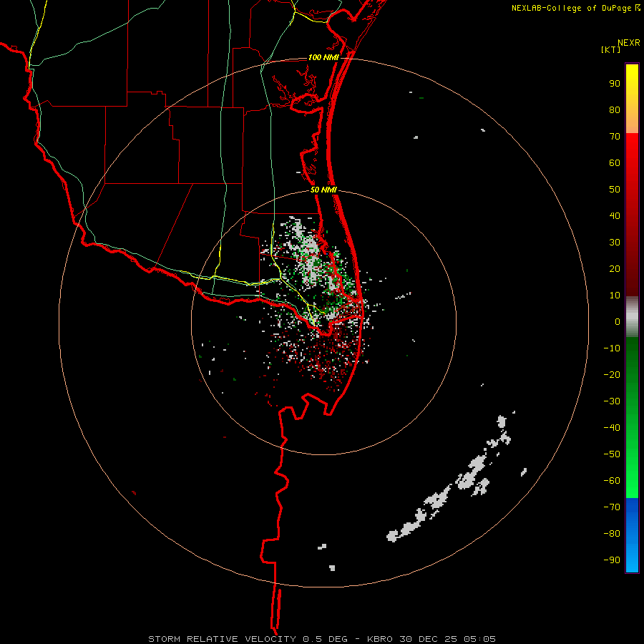The height and width of the screenshot is (644, 644).
Task: Click the "[KT]" units label
Action: [611, 49]
